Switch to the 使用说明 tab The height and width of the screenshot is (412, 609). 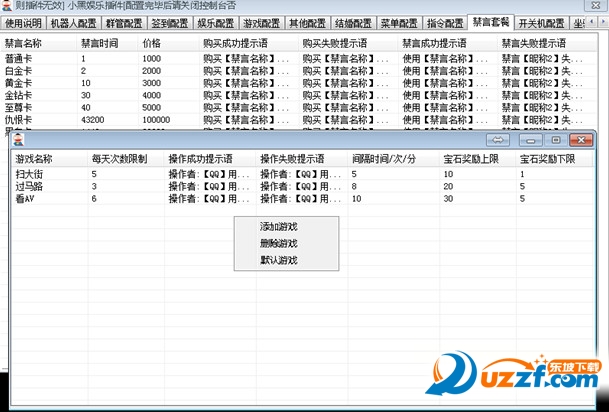(24, 23)
